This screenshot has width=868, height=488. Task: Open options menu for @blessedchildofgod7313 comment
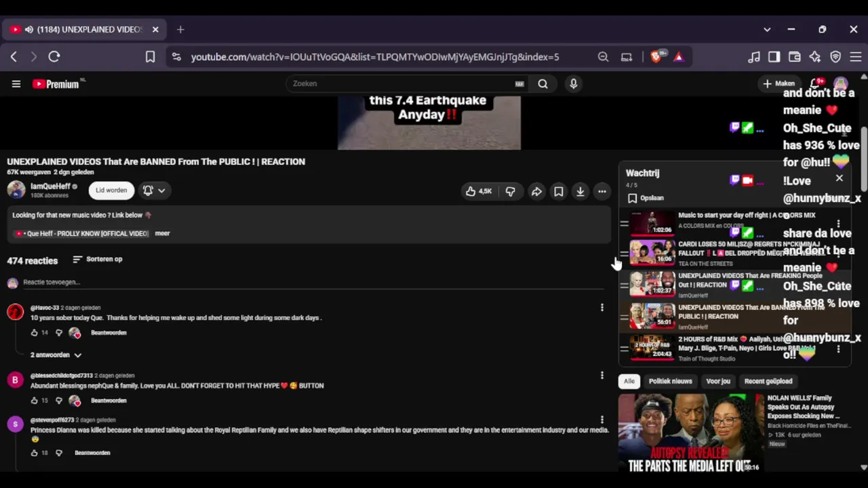(601, 375)
